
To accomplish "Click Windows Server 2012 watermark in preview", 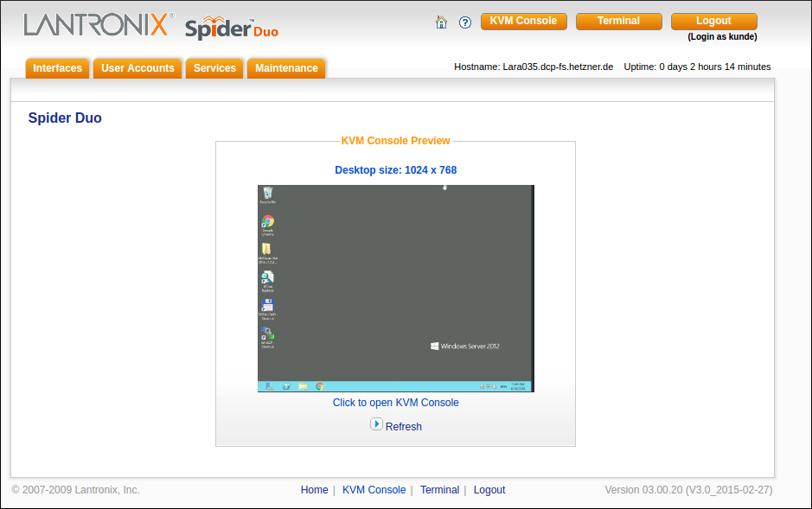I will pyautogui.click(x=465, y=346).
